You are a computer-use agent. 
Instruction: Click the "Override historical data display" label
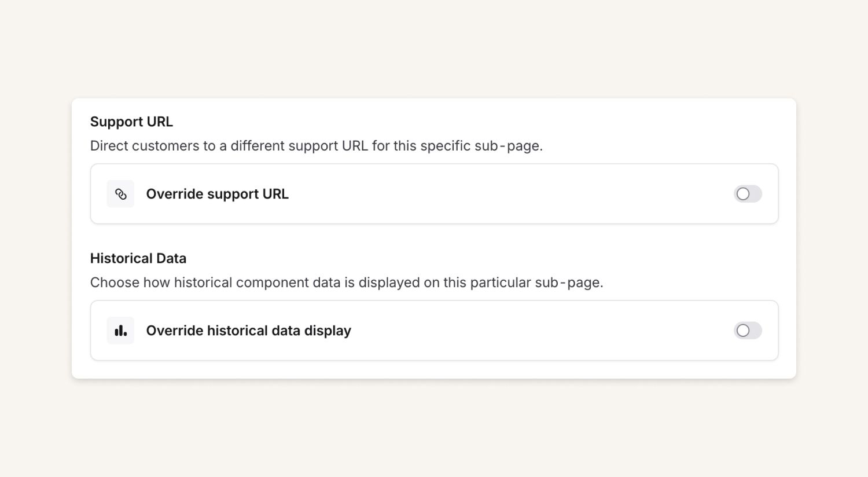coord(248,331)
